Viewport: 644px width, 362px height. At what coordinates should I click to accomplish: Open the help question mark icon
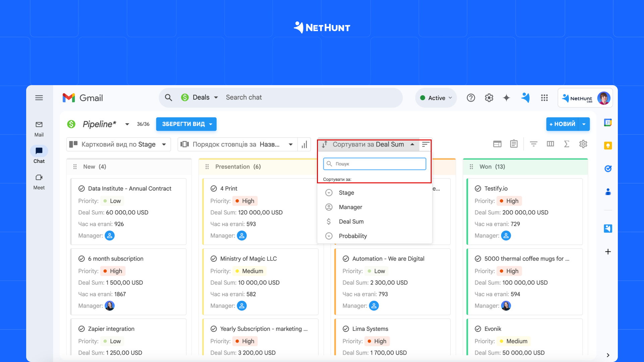click(471, 98)
